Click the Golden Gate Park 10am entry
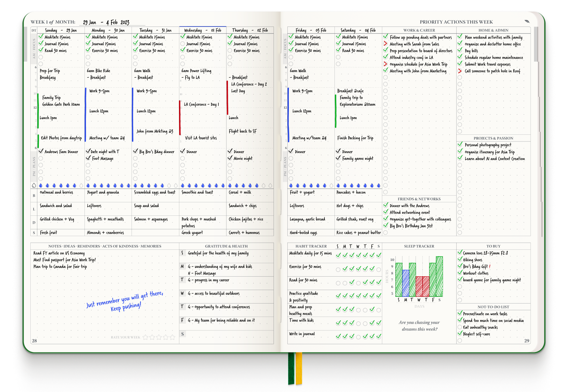The width and height of the screenshot is (568, 392). point(61,105)
